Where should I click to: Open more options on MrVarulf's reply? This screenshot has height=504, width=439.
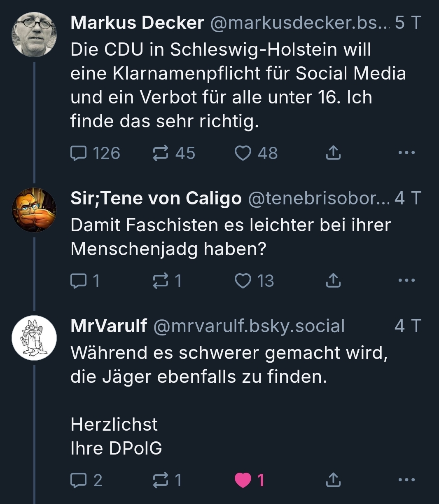[x=407, y=480]
